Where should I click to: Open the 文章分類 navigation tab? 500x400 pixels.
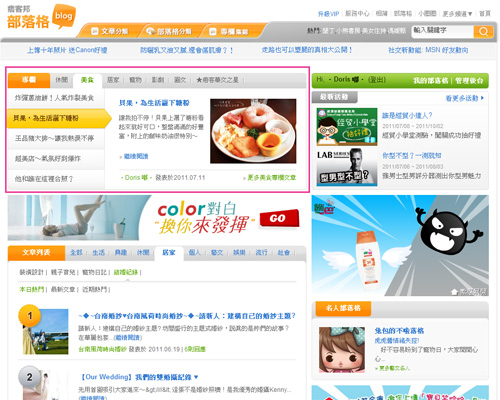point(109,31)
